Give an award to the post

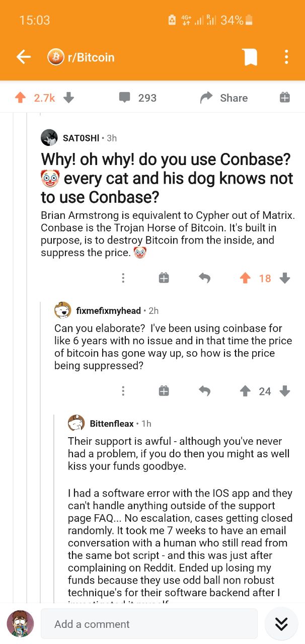point(284,98)
